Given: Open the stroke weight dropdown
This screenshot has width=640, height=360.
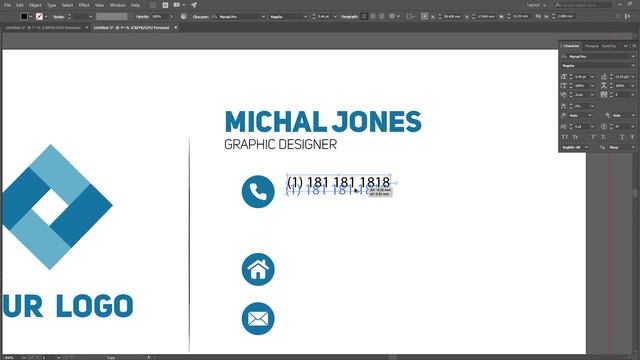Looking at the screenshot, I should pyautogui.click(x=91, y=17).
